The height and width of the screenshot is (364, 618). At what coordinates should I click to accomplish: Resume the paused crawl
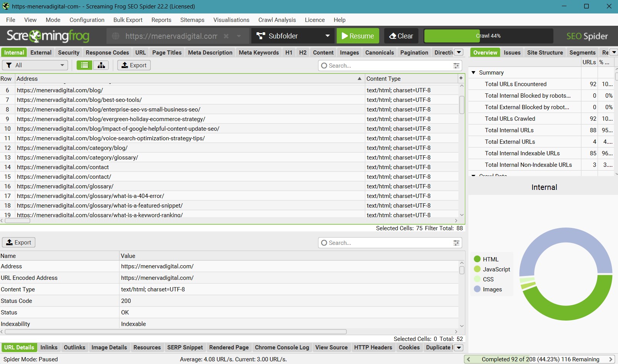coord(358,36)
